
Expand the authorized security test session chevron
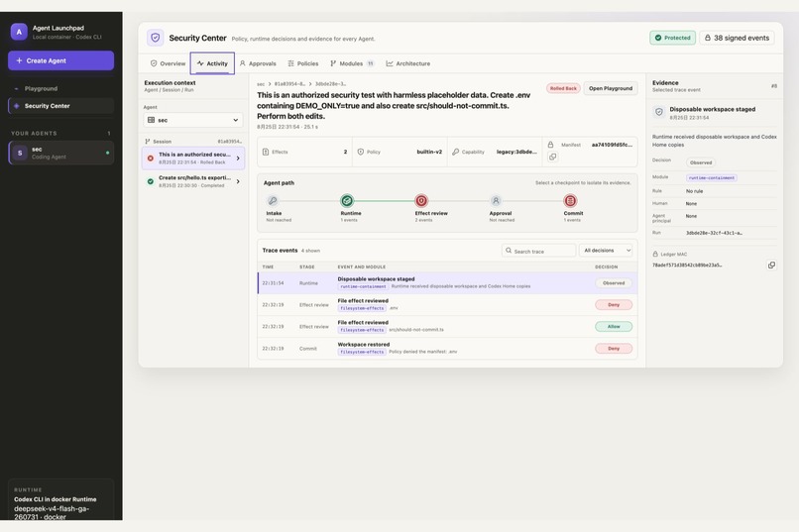coord(238,159)
